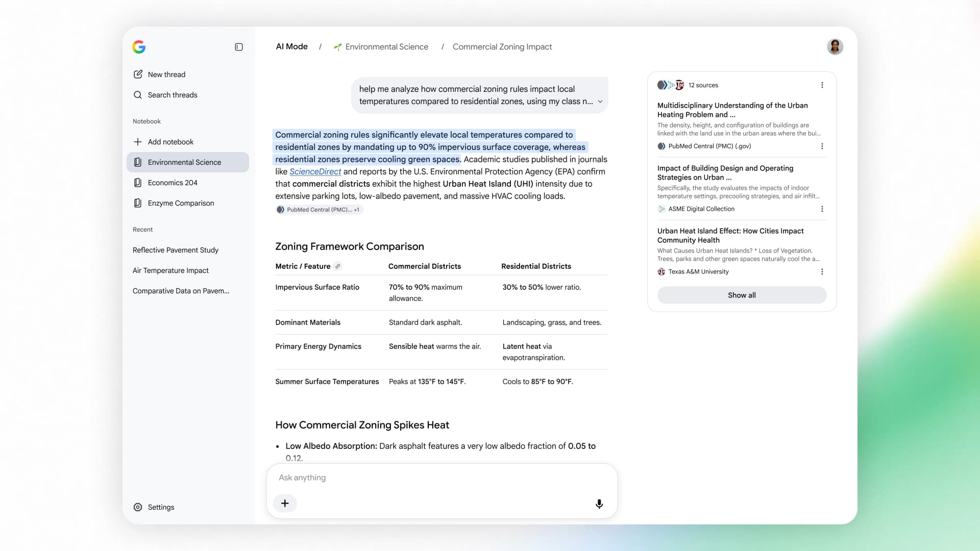
Task: Collapse the sidebar panel toggle icon
Action: pyautogui.click(x=239, y=47)
